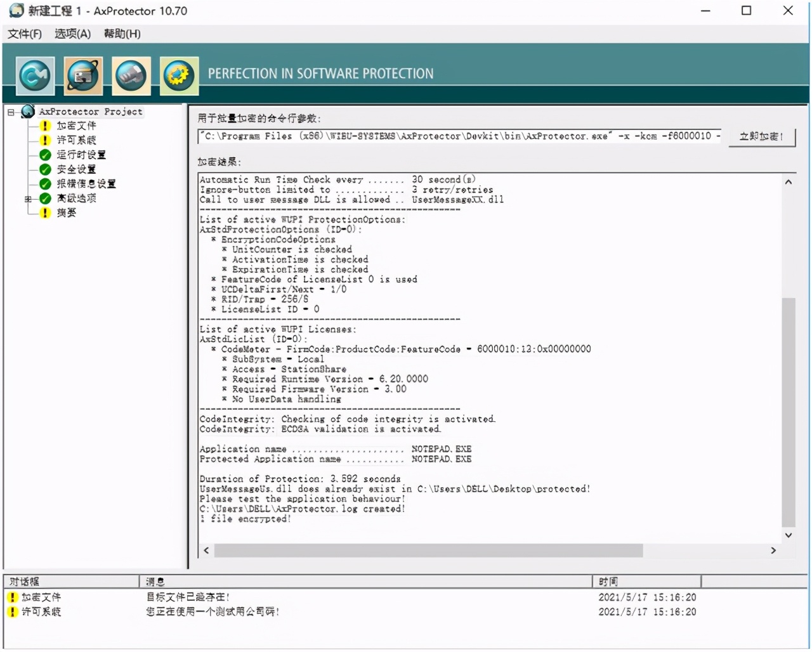The image size is (812, 652).
Task: Select 摘要 in the project tree
Action: coord(66,213)
